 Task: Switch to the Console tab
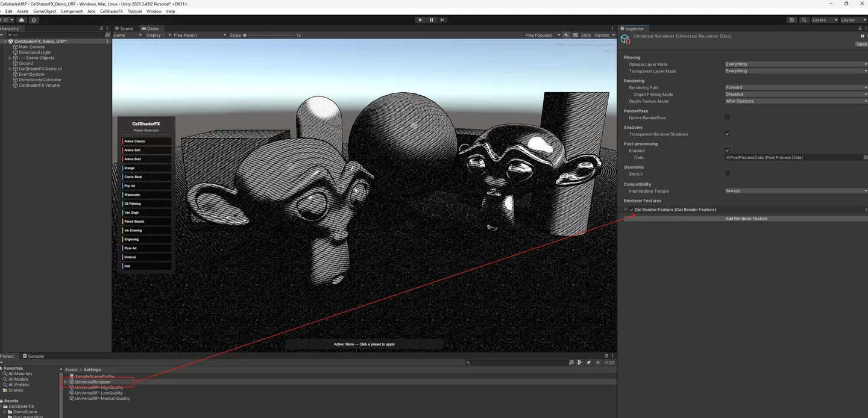pos(33,356)
